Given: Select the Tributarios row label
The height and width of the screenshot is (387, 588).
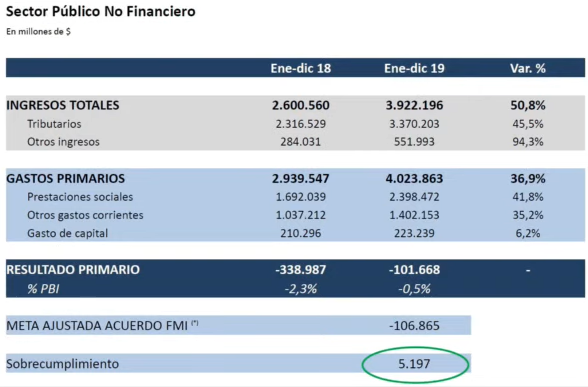Looking at the screenshot, I should 54,124.
